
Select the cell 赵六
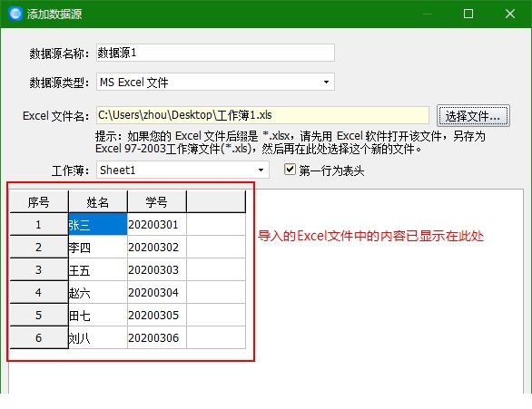pos(98,292)
